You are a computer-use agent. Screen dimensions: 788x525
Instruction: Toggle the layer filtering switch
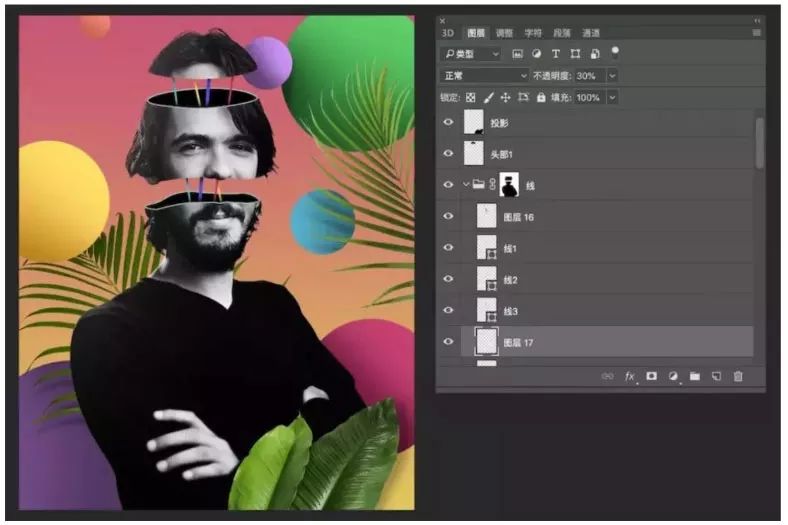(x=615, y=52)
